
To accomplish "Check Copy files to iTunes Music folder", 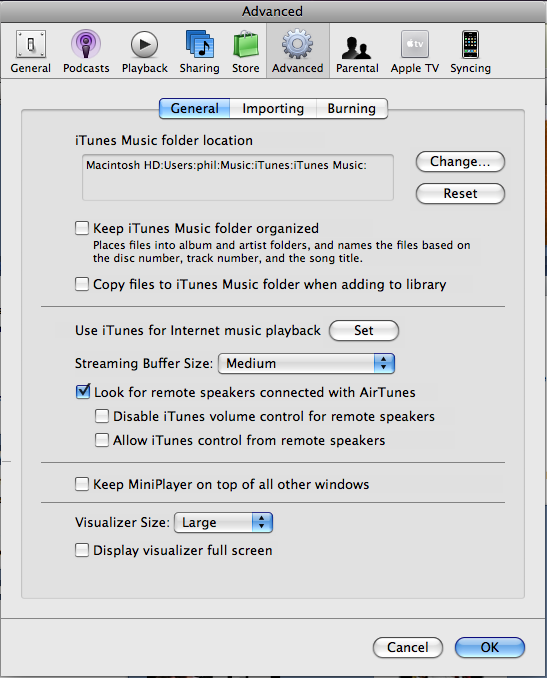I will 82,284.
